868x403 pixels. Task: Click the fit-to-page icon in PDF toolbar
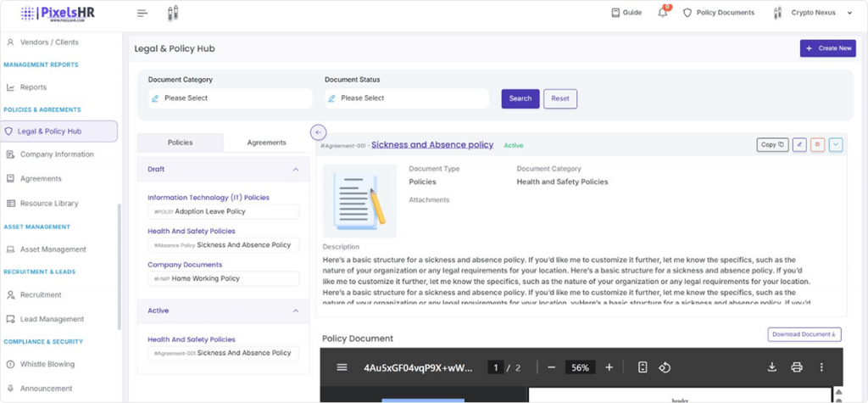[643, 367]
